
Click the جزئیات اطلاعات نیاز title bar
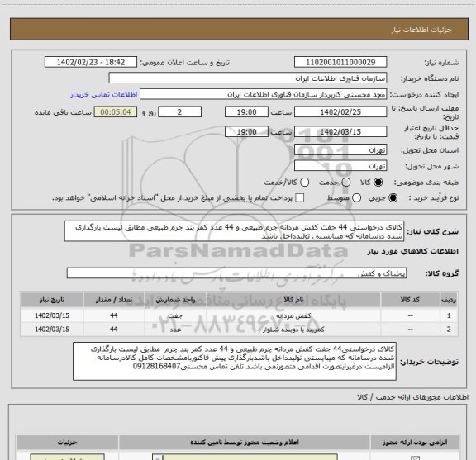pos(239,30)
